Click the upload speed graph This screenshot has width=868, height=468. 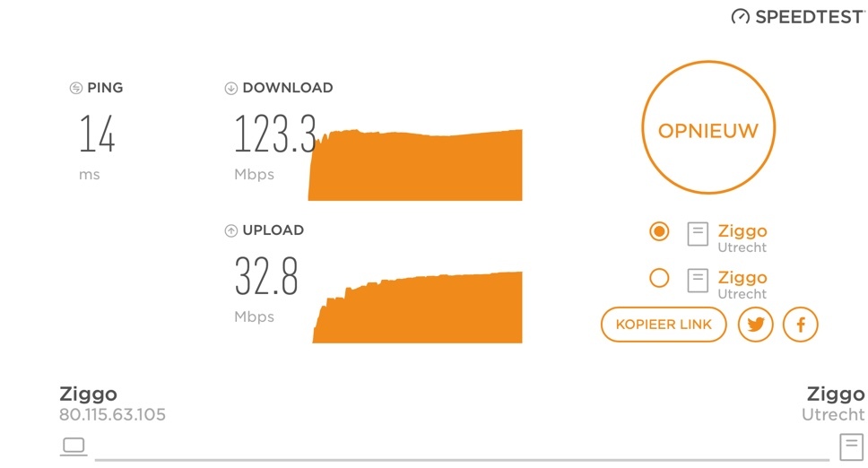(417, 307)
